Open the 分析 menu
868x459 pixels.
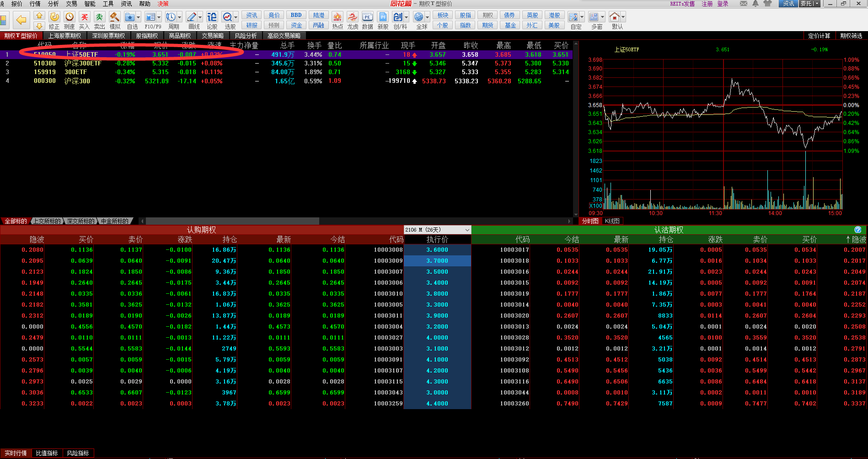53,4
